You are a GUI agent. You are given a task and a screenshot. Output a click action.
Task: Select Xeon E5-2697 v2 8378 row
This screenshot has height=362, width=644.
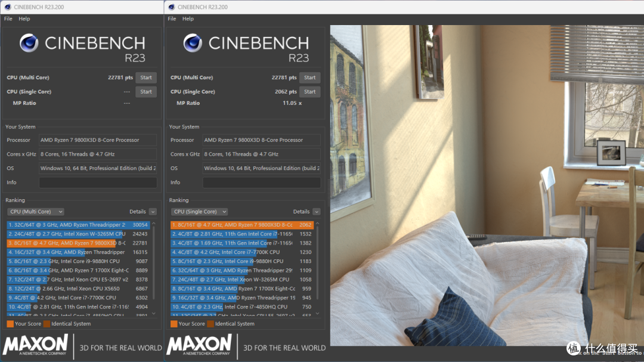tap(78, 280)
